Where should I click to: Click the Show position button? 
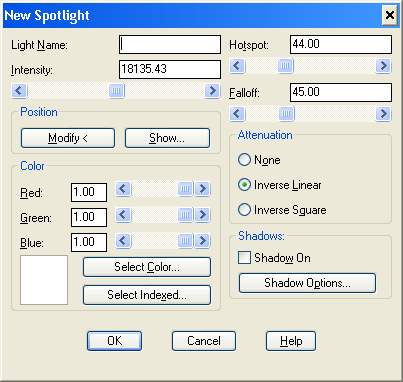[x=167, y=138]
